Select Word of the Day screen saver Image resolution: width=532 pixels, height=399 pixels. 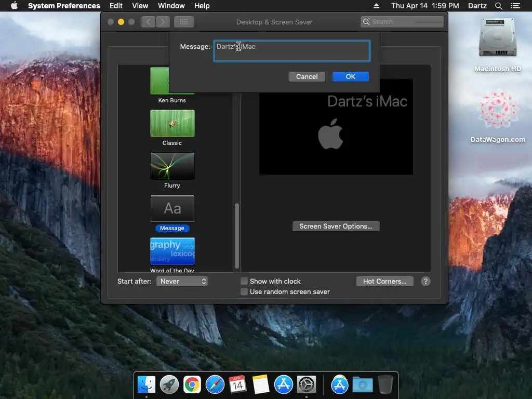tap(172, 251)
